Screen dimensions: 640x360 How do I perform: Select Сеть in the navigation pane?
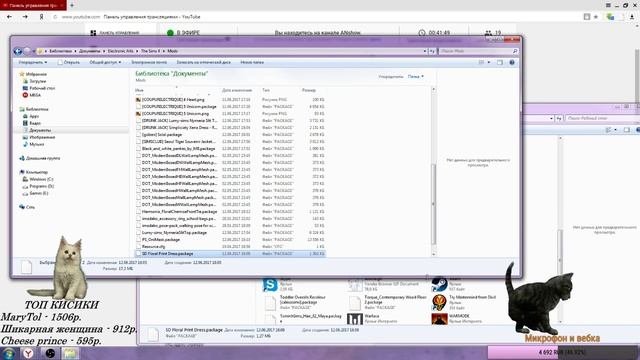point(31,207)
